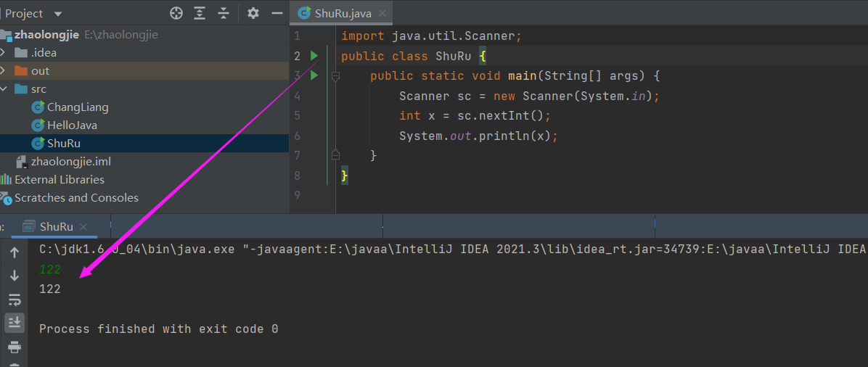Image resolution: width=868 pixels, height=367 pixels.
Task: Collapse the main method fold marker
Action: 335,76
